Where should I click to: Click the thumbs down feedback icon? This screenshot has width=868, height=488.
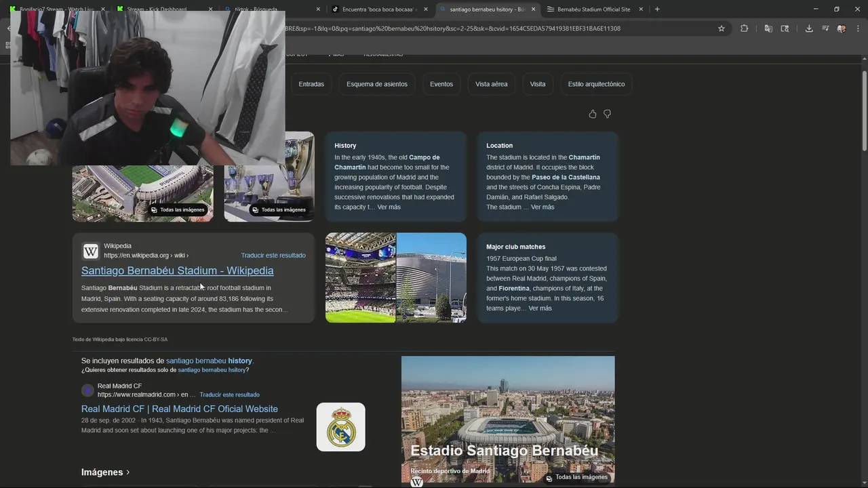pos(608,114)
